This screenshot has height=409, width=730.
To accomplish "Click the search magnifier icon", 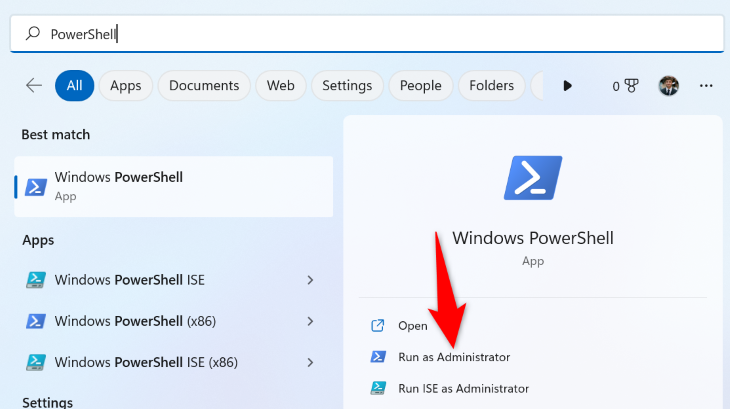I will [33, 34].
